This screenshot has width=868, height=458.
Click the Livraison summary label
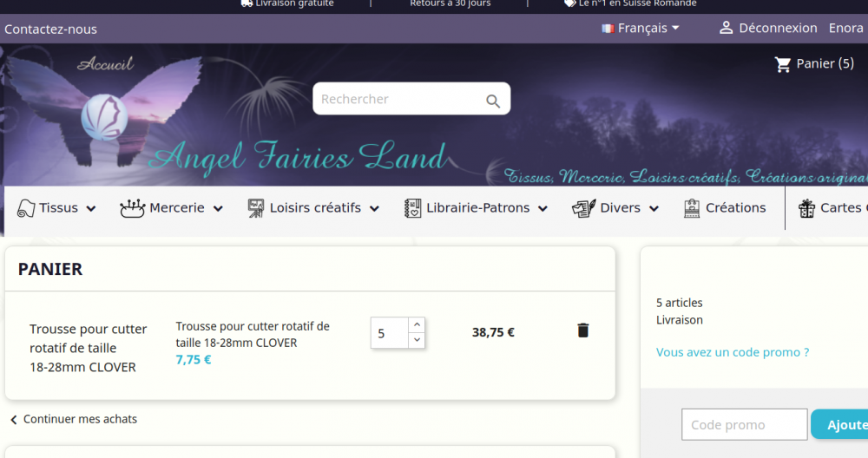point(680,320)
